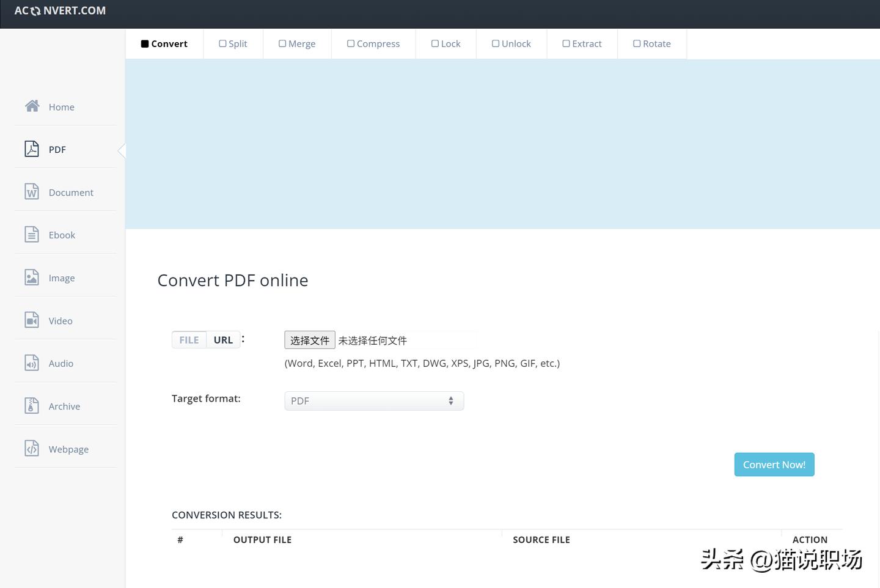Switch to the Split tab

[x=233, y=44]
